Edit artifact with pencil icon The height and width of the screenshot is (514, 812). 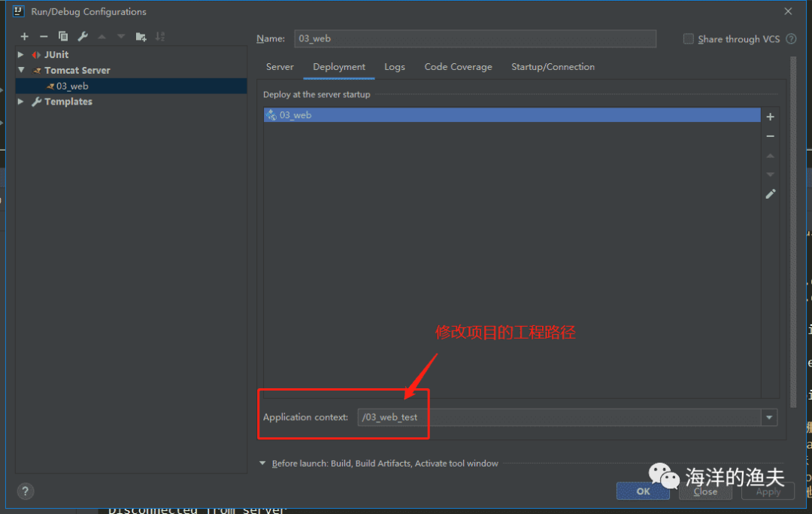pos(771,194)
